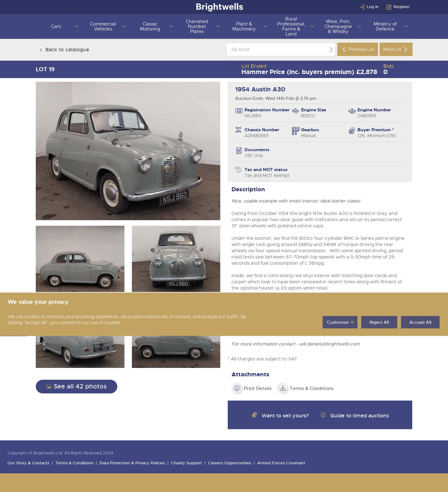Screen dimensions: 448x492
Task: Expand the Plant & Machinery chevron
Action: pos(265,26)
